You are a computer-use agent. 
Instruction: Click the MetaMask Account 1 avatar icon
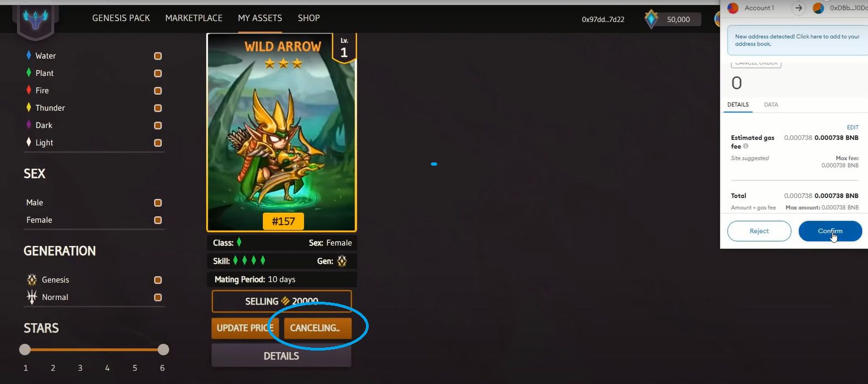click(732, 8)
